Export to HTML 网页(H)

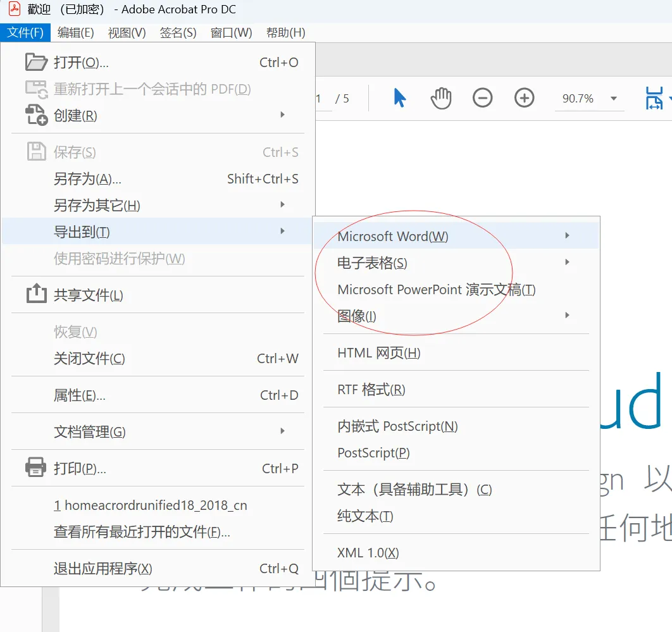click(x=456, y=352)
